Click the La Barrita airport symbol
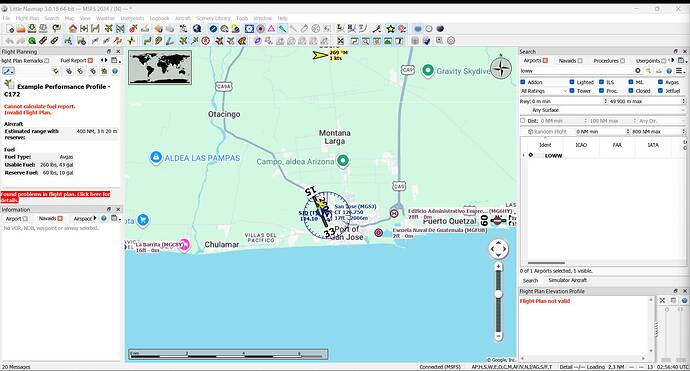The height and width of the screenshot is (371, 690). [x=185, y=245]
